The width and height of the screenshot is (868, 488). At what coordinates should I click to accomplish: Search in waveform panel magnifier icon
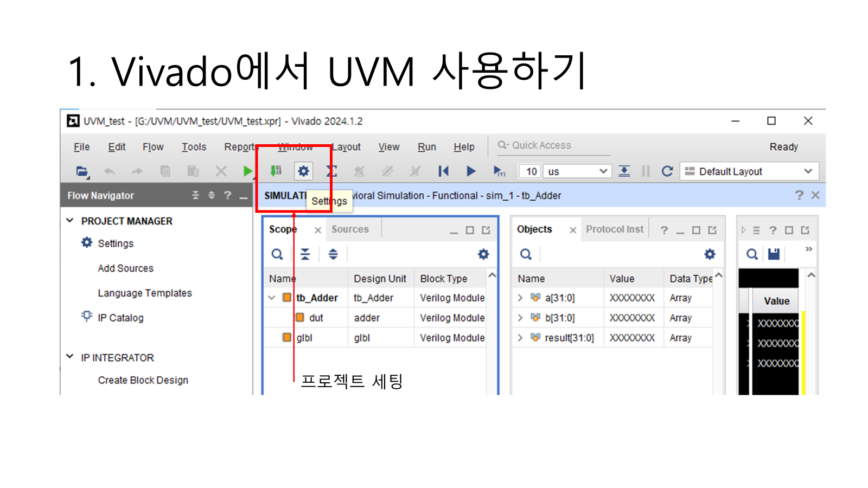(752, 254)
